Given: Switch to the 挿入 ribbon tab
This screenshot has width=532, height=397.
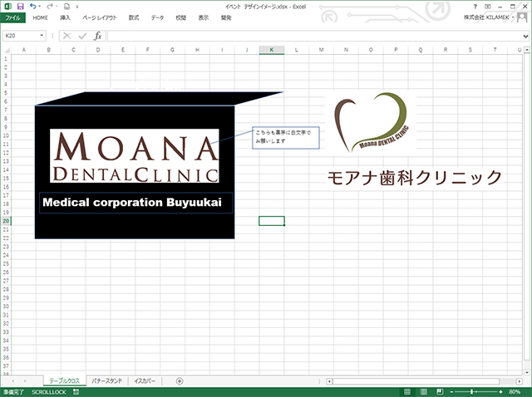Looking at the screenshot, I should coord(65,17).
